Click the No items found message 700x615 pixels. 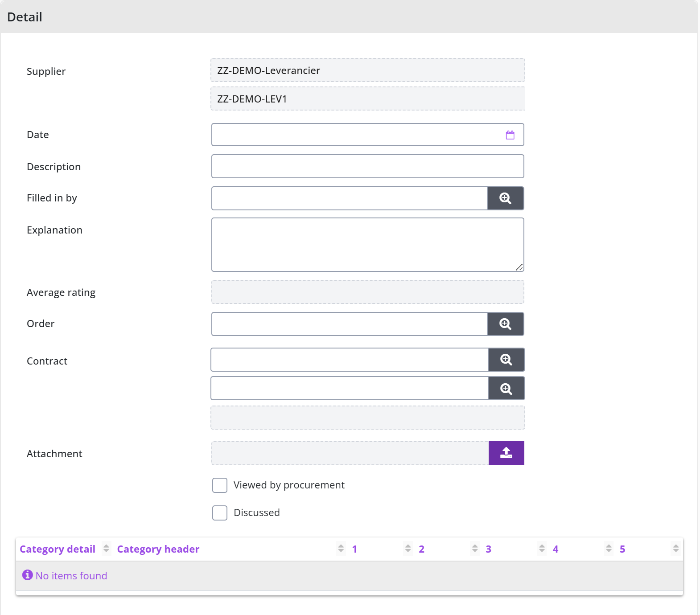[x=71, y=576]
